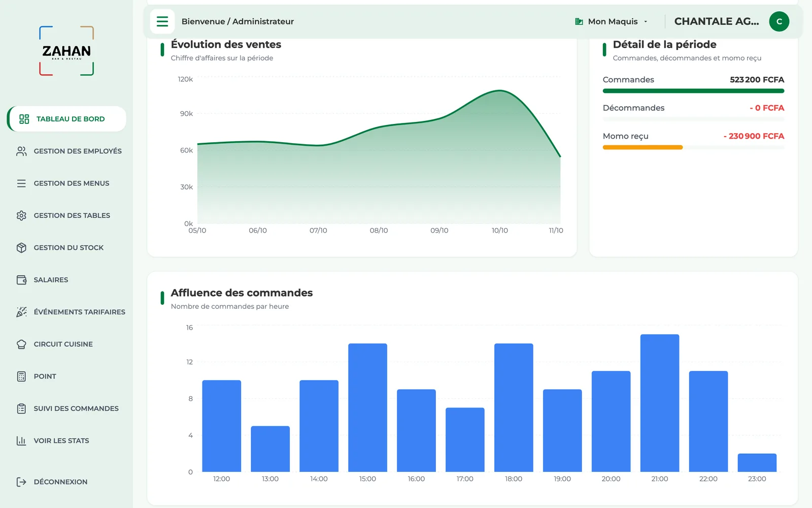This screenshot has width=812, height=508.
Task: Click the Détail de la période heading
Action: coord(664,44)
